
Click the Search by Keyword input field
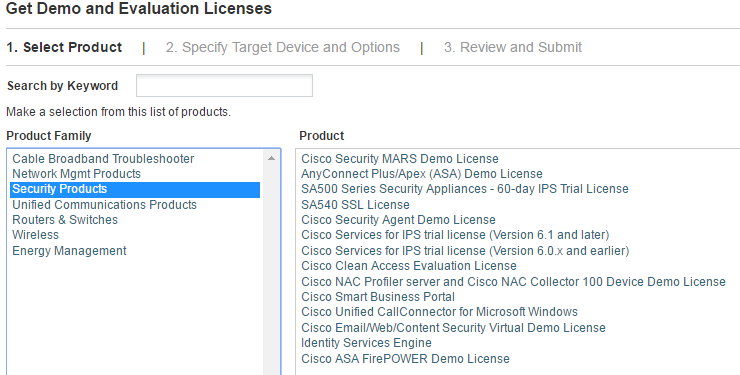point(224,85)
